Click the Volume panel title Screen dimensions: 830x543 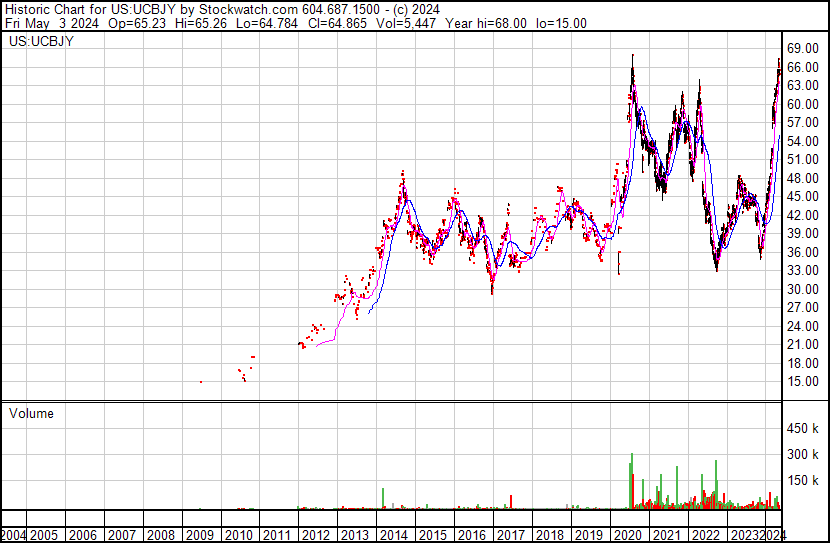(x=31, y=413)
